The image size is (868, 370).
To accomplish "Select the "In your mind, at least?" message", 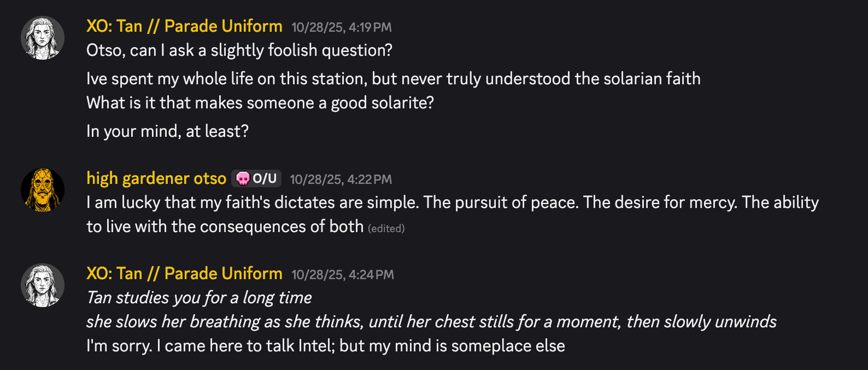I will click(167, 131).
